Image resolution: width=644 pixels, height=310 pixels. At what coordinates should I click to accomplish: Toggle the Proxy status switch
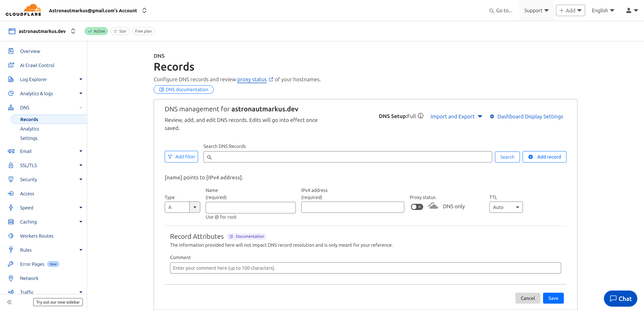coord(416,207)
